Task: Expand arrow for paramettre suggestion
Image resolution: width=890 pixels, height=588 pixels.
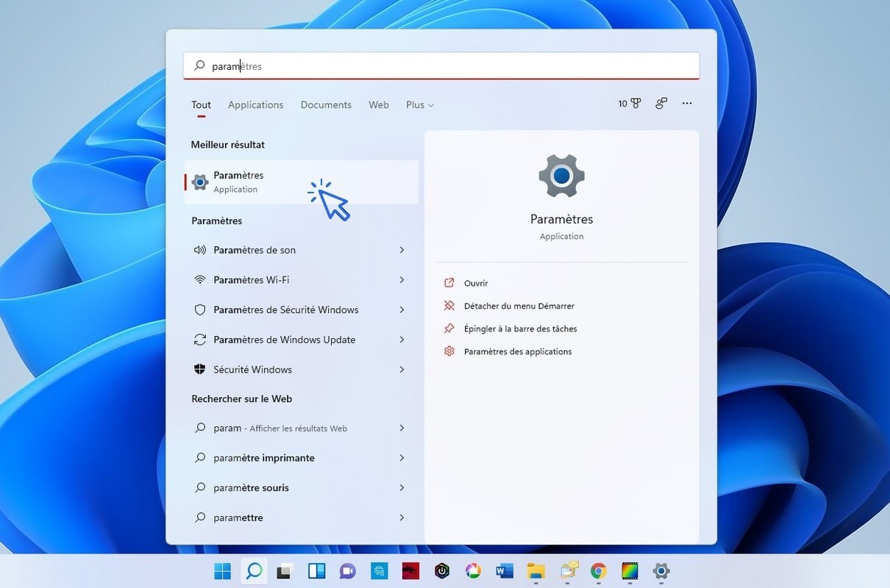Action: [x=402, y=517]
